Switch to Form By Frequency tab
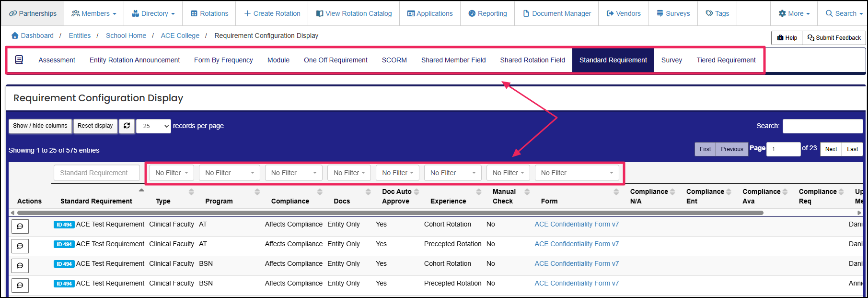868x298 pixels. (223, 60)
